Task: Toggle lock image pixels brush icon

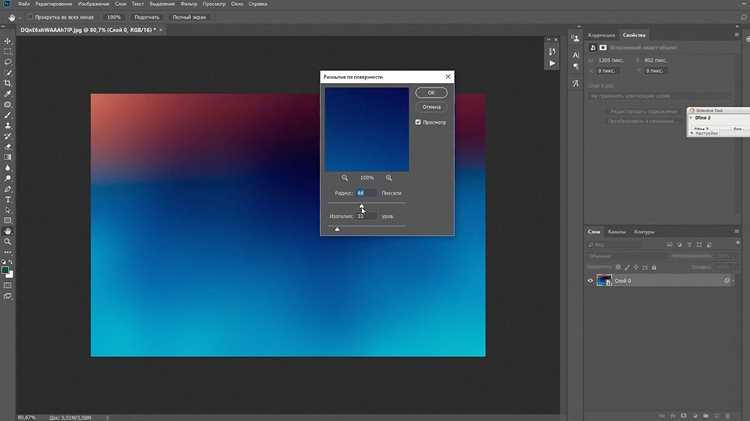Action: [x=627, y=267]
